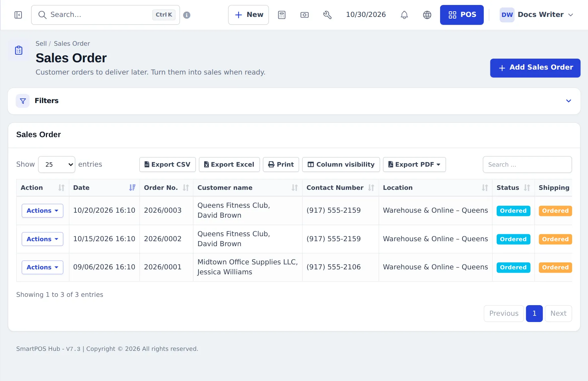The width and height of the screenshot is (588, 381).
Task: Click Add Sales Order
Action: click(x=535, y=68)
